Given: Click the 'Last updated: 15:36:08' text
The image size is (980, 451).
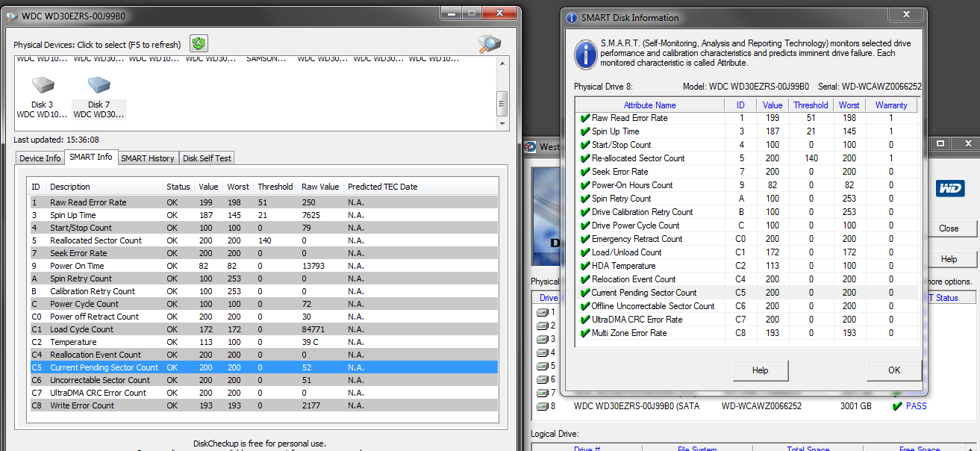Looking at the screenshot, I should coord(56,140).
